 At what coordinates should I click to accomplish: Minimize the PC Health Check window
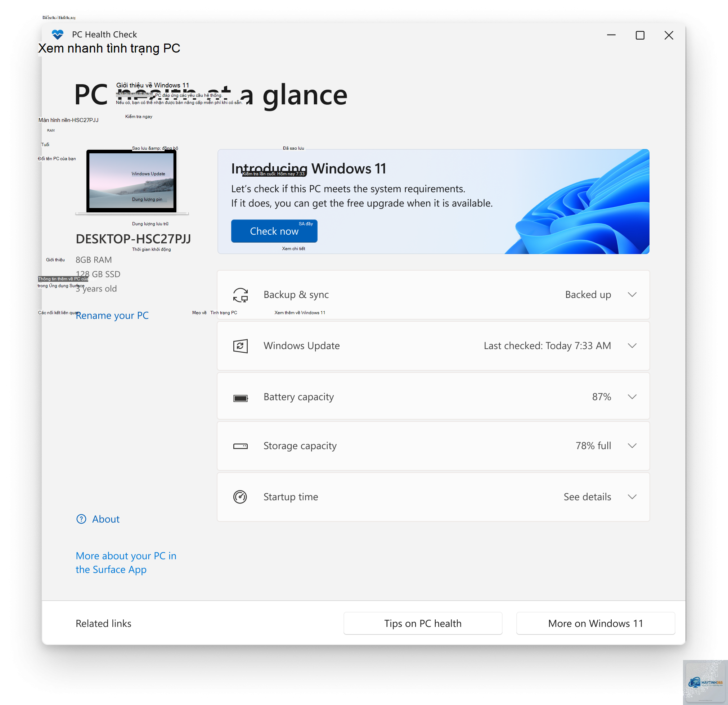point(611,35)
